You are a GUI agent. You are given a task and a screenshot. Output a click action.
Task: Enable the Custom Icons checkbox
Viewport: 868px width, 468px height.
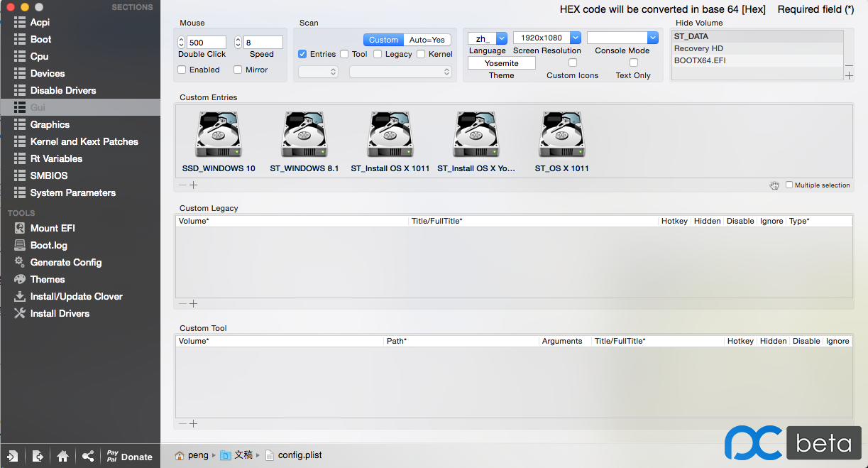click(573, 62)
